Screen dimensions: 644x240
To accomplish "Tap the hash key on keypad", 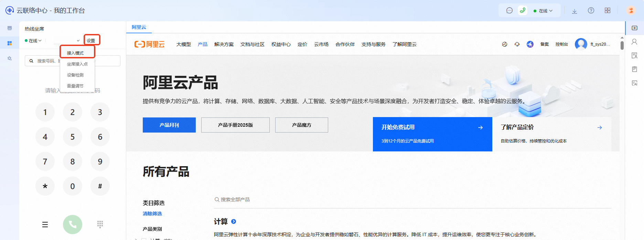I will pos(100,186).
